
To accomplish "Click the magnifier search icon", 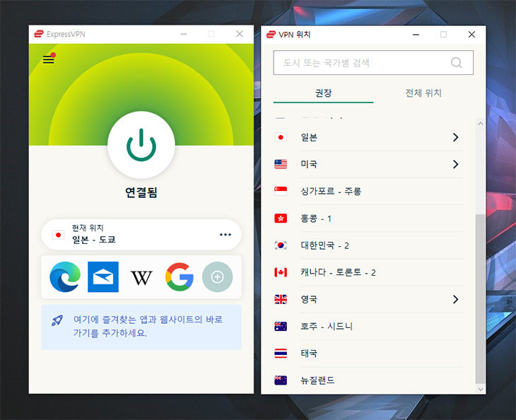I will click(456, 62).
